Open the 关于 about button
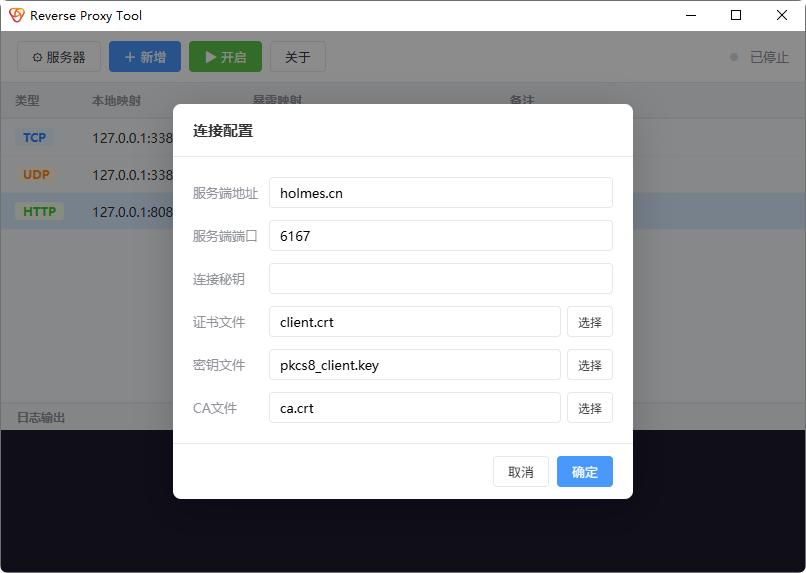Viewport: 806px width, 573px height. 298,57
